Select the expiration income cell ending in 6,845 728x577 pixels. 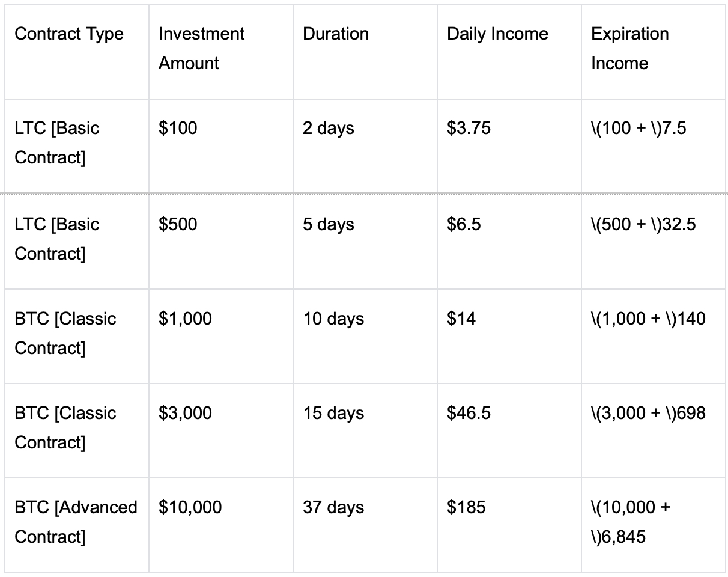pos(631,522)
